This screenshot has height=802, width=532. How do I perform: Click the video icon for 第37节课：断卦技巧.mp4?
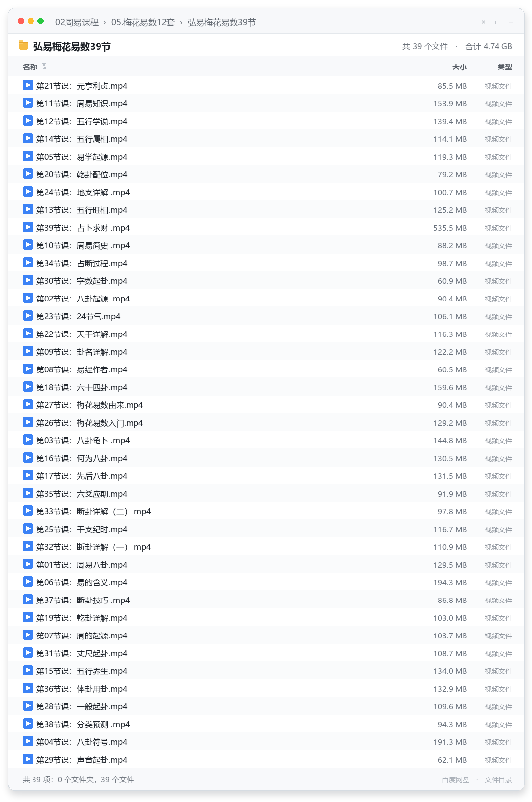click(28, 600)
